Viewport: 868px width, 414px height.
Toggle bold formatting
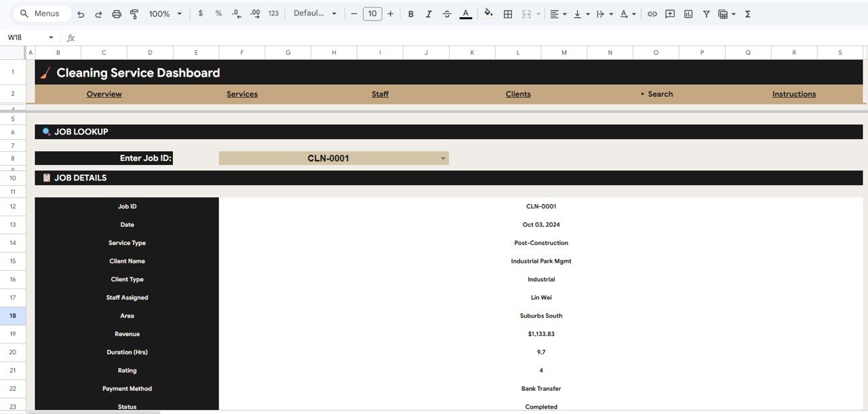[x=410, y=14]
